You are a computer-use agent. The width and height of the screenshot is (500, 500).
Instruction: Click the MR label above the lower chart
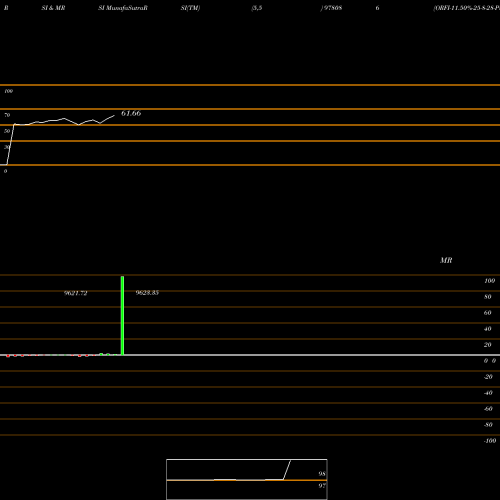click(446, 260)
